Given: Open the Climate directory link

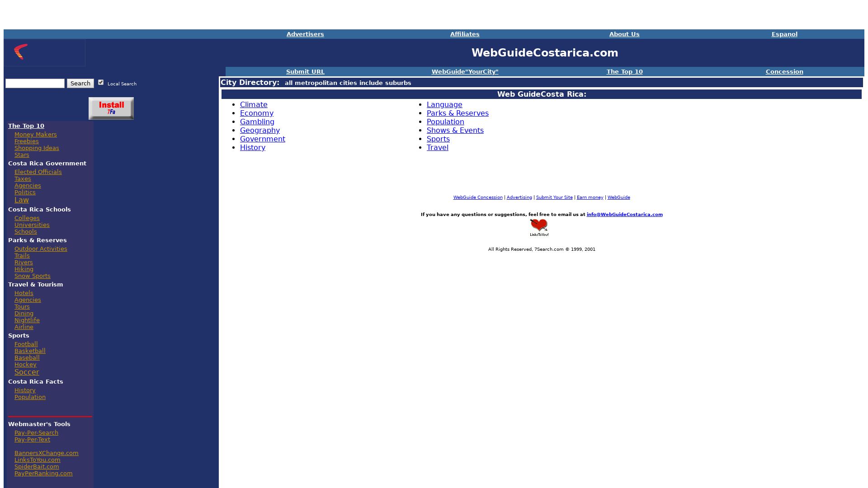Looking at the screenshot, I should 254,105.
